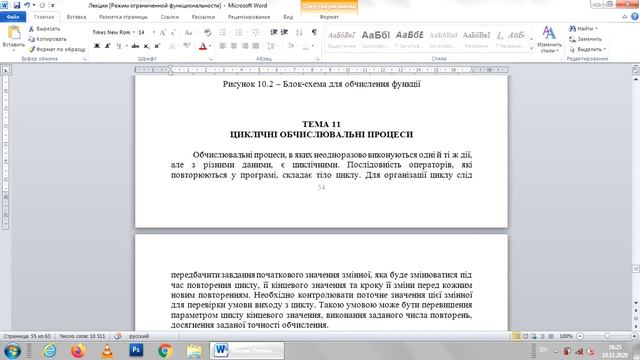
Task: Click Format Painter (Формат по образцу)
Action: (57, 49)
